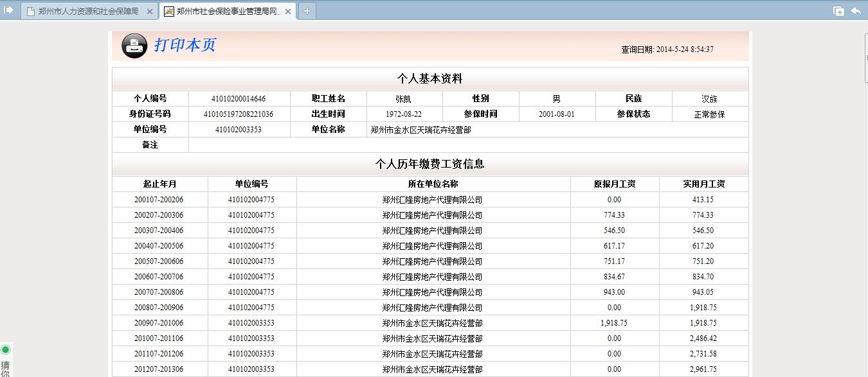Click the stacked-windows plus icon at top-right

click(x=838, y=11)
